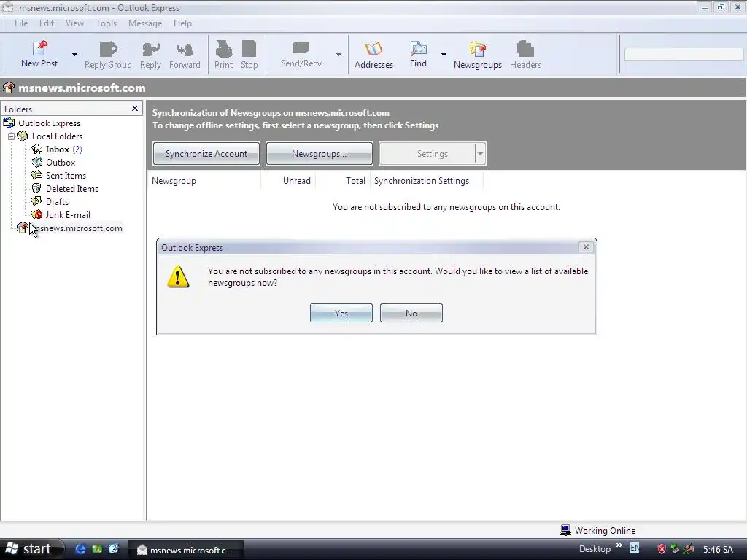Image resolution: width=747 pixels, height=560 pixels.
Task: Open the Help menu
Action: pyautogui.click(x=182, y=23)
